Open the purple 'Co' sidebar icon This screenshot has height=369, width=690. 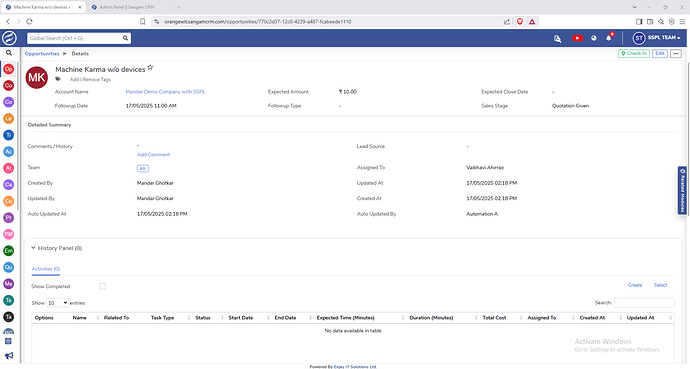pyautogui.click(x=8, y=102)
